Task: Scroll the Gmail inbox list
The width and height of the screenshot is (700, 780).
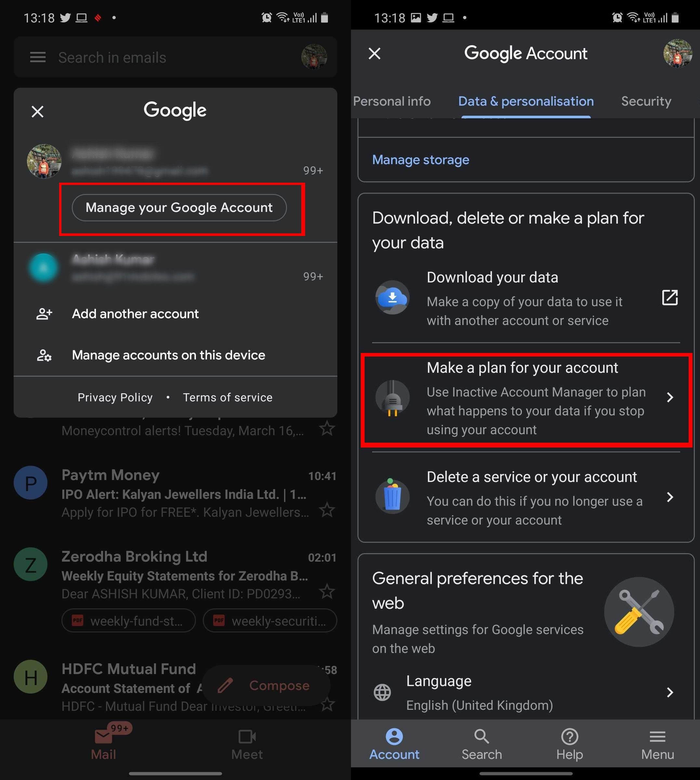Action: (x=175, y=575)
